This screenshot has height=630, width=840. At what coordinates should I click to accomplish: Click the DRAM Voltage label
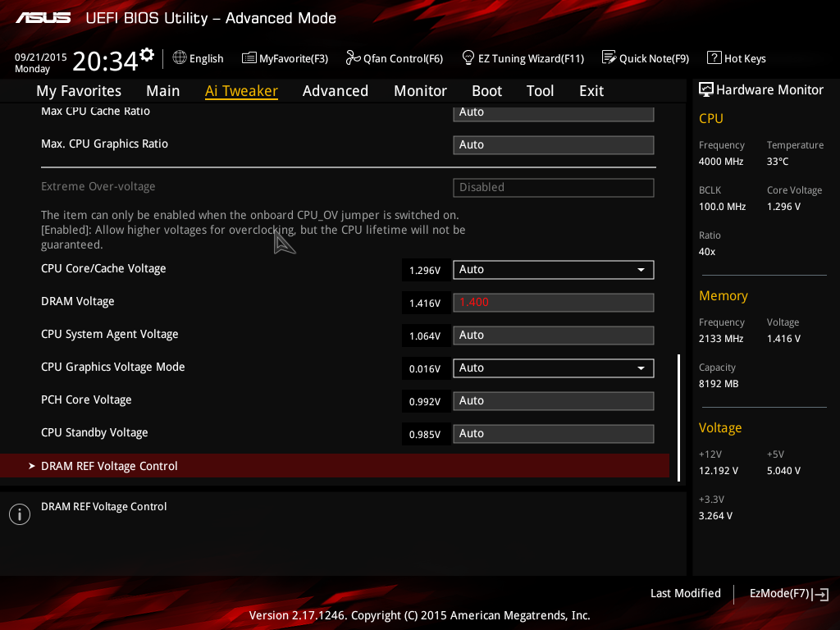click(x=78, y=302)
